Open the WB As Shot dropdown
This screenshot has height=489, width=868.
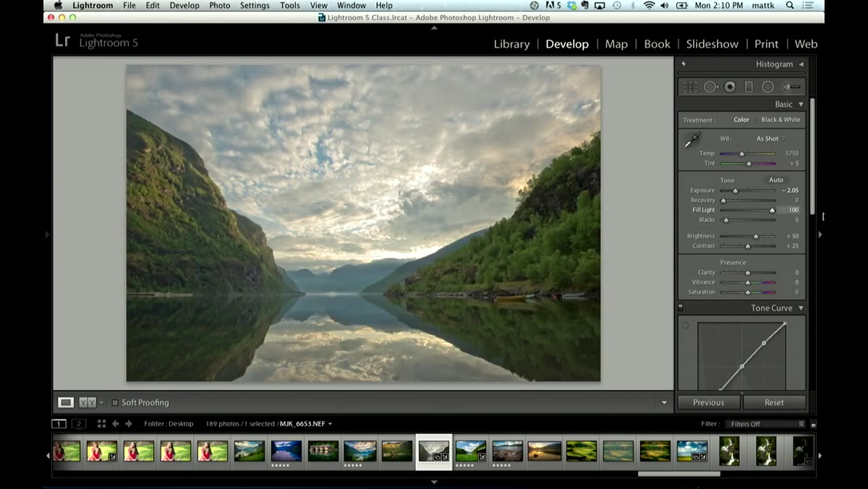point(770,139)
